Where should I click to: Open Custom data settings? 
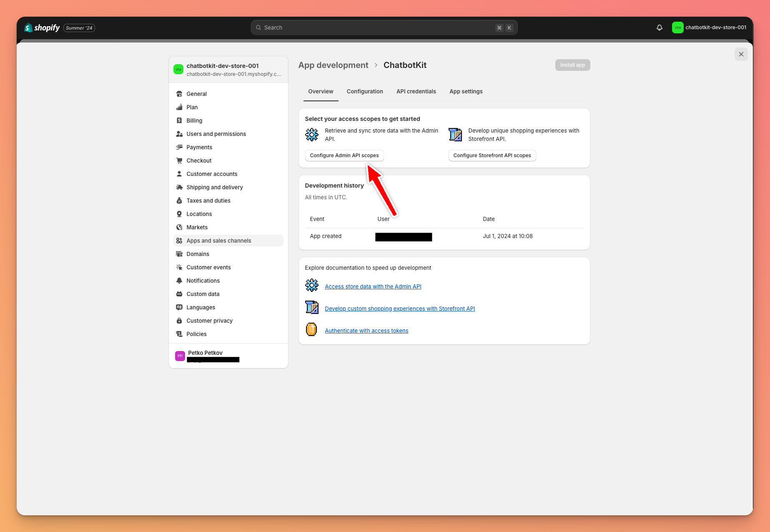click(228, 294)
